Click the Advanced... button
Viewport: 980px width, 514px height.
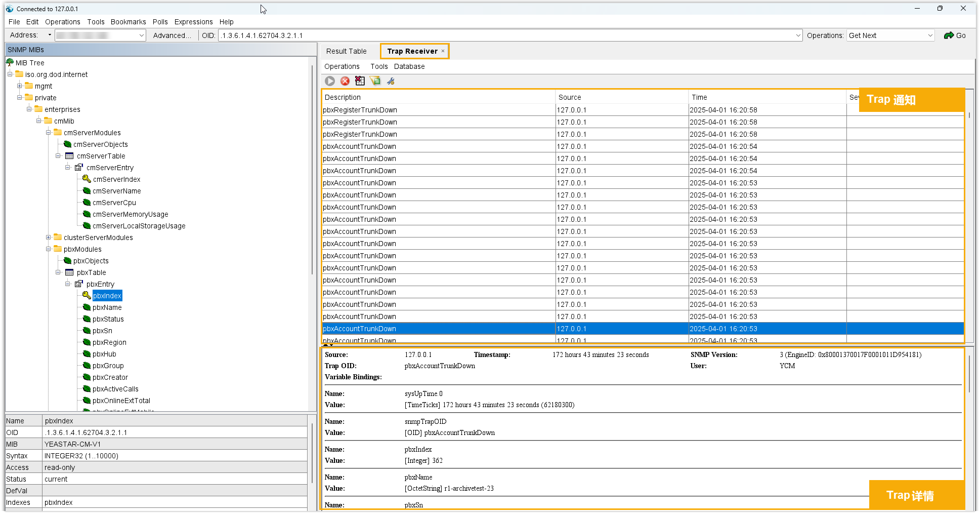coord(172,35)
